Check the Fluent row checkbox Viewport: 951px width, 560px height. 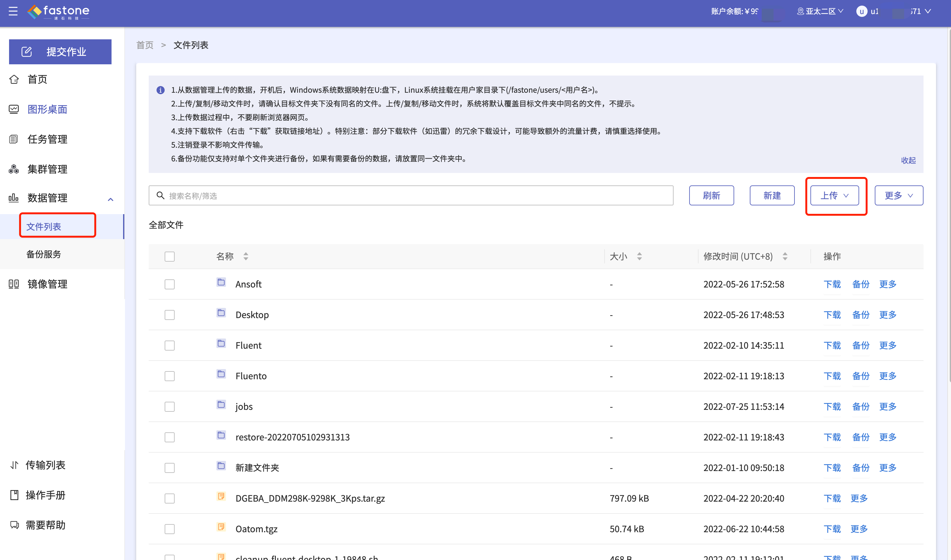170,345
